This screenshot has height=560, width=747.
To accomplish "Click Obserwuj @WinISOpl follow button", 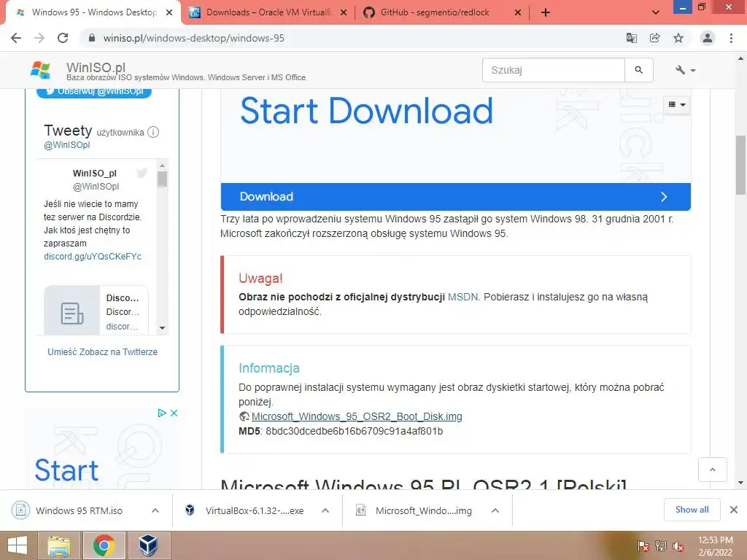I will pos(94,91).
